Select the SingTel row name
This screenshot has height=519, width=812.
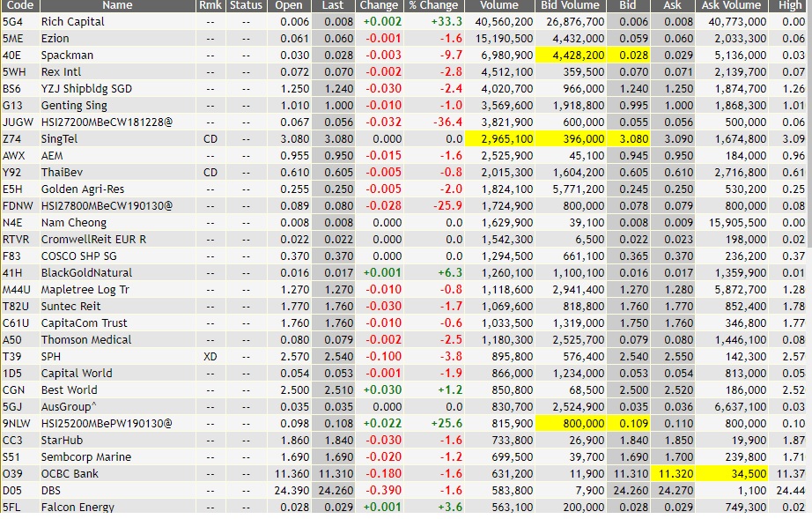click(x=59, y=139)
